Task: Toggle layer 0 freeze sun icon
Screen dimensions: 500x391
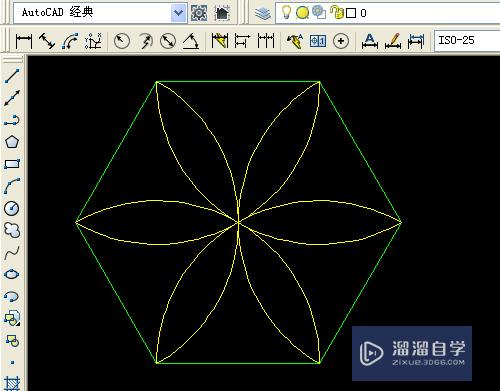Action: click(x=302, y=13)
